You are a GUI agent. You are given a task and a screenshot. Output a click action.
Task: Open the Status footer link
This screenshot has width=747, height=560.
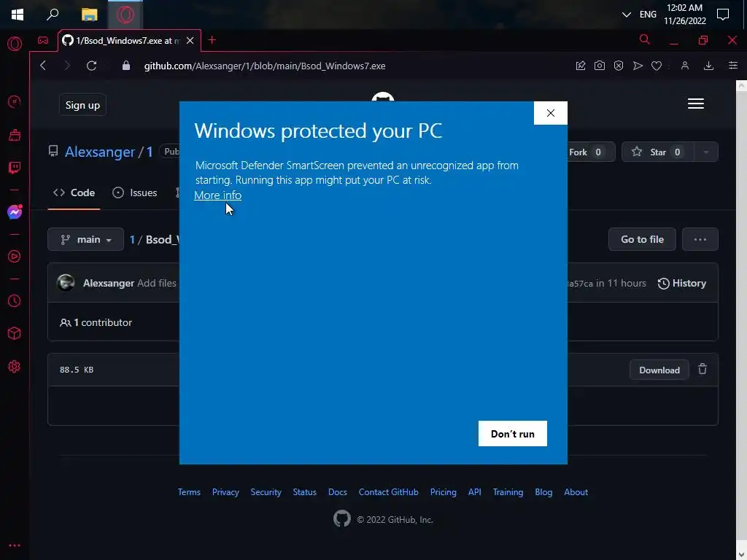coord(304,492)
